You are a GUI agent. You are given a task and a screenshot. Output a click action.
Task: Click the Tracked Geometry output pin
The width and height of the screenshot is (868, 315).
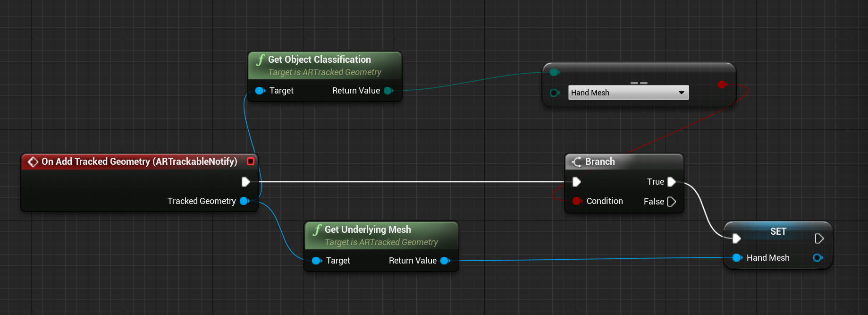[x=244, y=201]
